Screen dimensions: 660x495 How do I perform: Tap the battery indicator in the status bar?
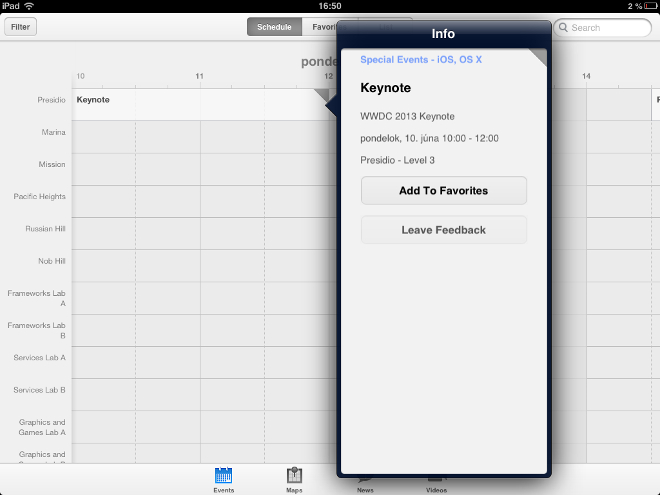650,6
